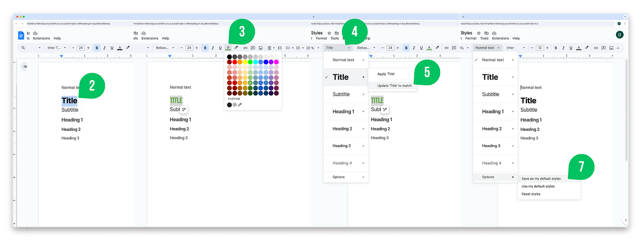
Task: Pick the black swatch under CUSTOM
Action: (x=230, y=105)
